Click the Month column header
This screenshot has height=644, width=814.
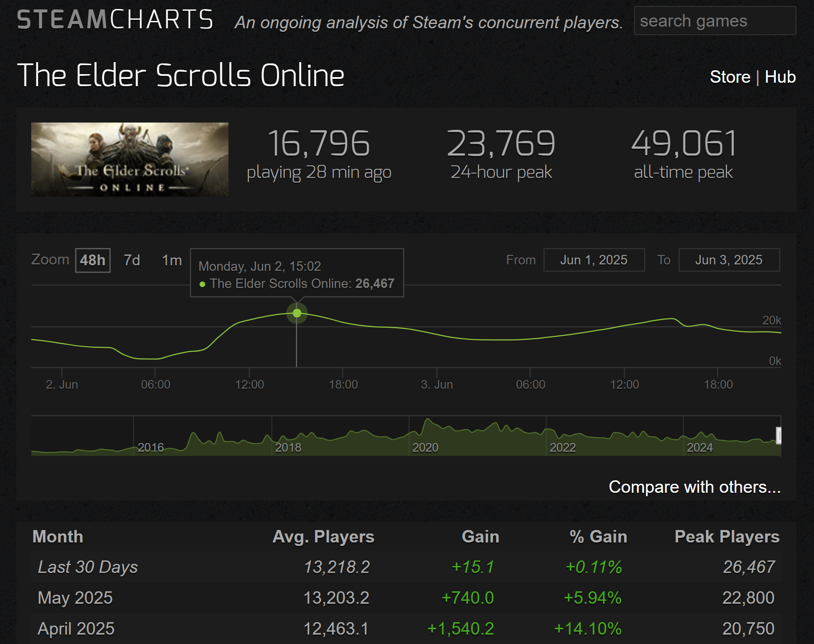[58, 537]
